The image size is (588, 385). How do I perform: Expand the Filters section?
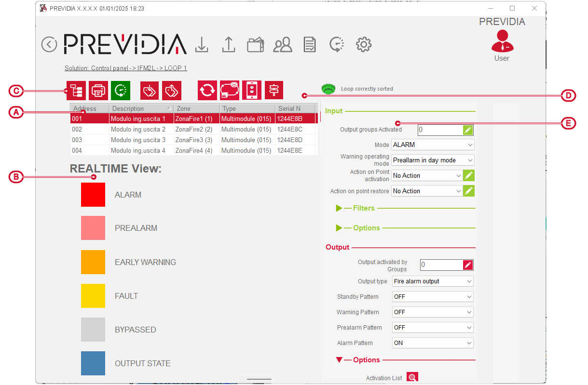tap(339, 208)
